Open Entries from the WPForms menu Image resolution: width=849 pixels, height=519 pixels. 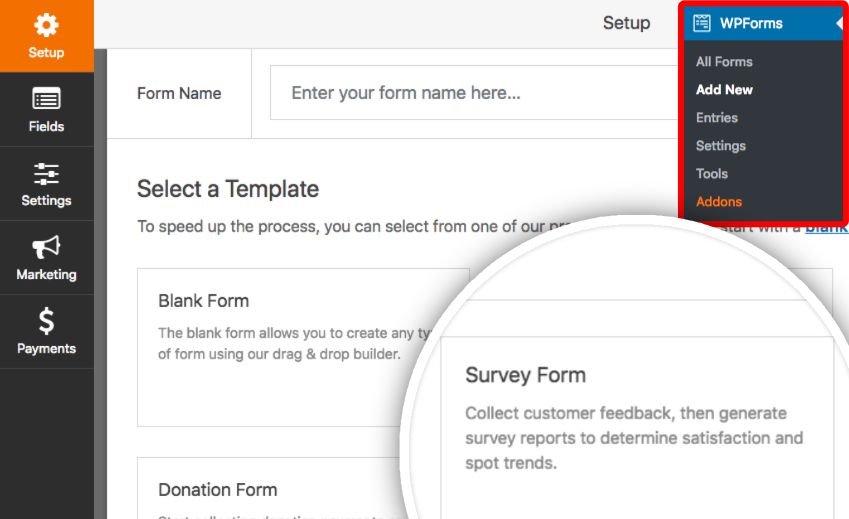(717, 118)
